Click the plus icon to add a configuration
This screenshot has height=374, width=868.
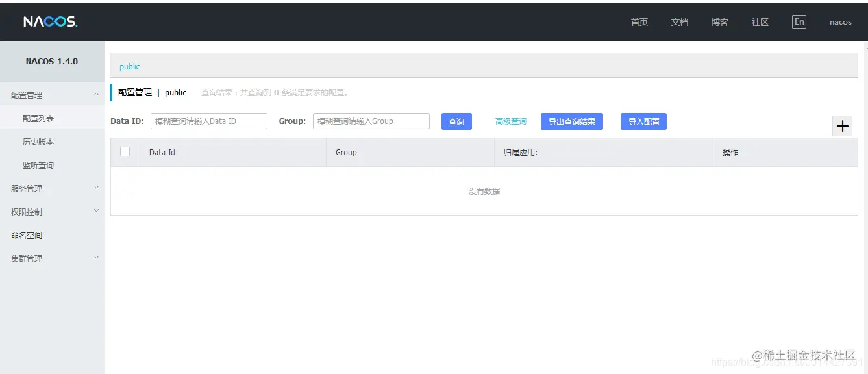[x=843, y=126]
